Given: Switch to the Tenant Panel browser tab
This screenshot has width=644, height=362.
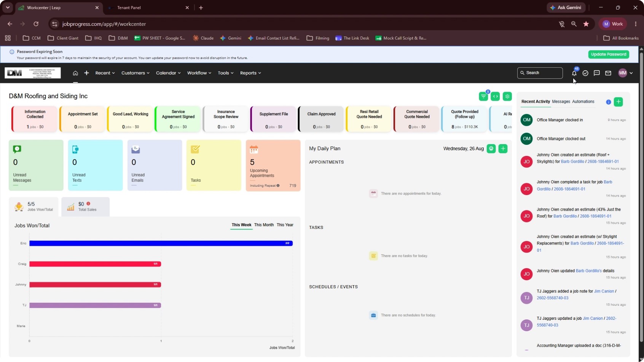Looking at the screenshot, I should tap(148, 8).
